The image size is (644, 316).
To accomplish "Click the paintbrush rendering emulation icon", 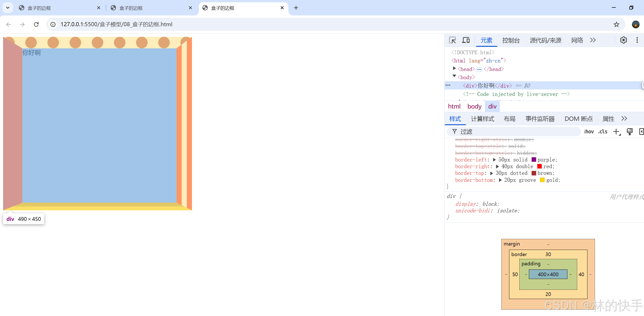I will point(630,132).
